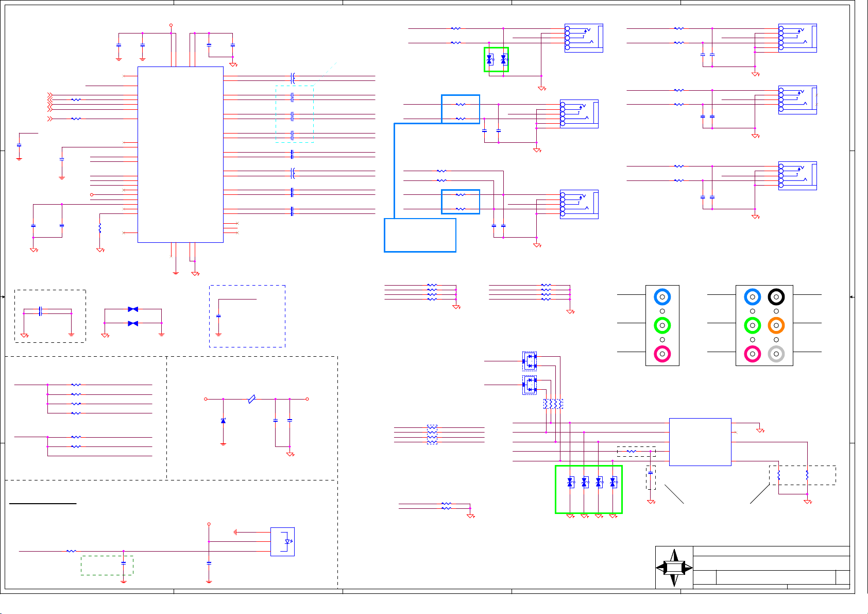Select capacitor inside green dashed rectangle

click(x=124, y=563)
